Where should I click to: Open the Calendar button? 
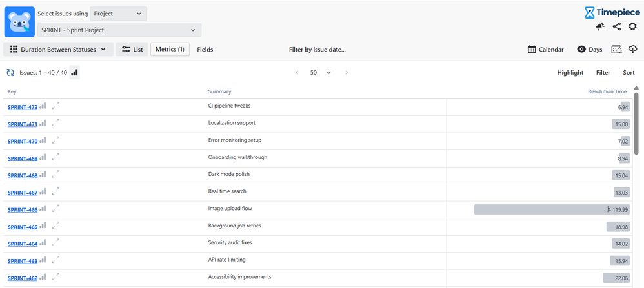546,50
